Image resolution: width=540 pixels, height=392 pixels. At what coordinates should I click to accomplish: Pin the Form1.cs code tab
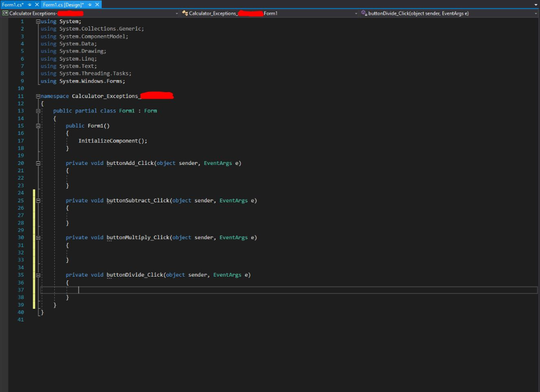coord(30,4)
